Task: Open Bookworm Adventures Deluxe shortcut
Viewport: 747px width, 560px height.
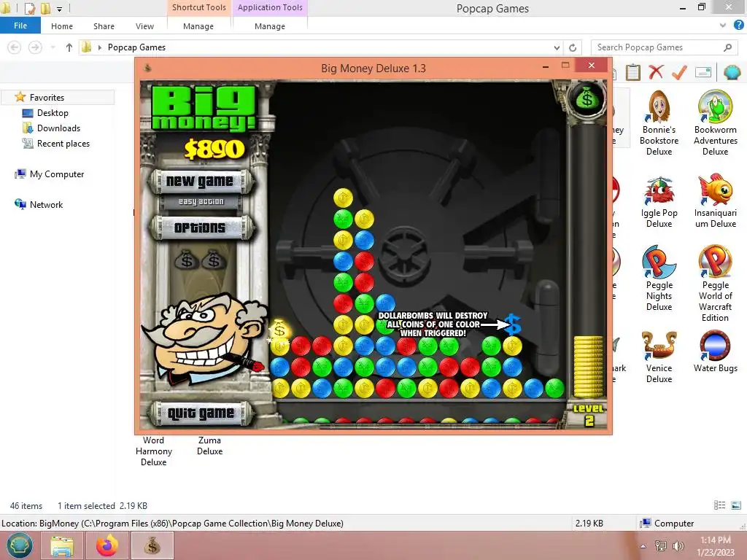Action: point(715,122)
